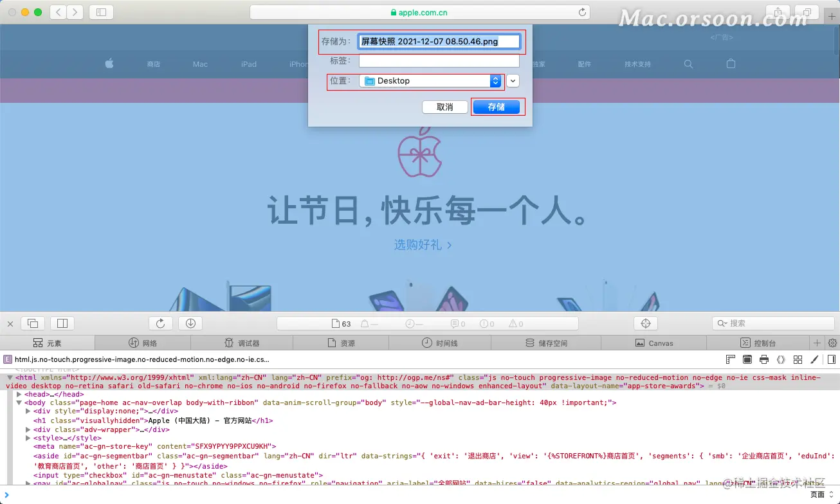840x504 pixels.
Task: Click the resource count 63 indicator
Action: (341, 324)
